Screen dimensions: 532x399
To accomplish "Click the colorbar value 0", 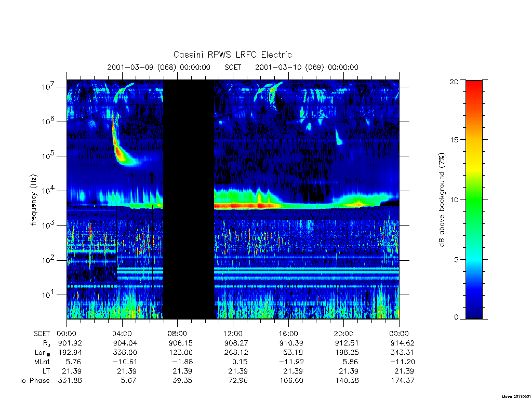I will pos(456,317).
